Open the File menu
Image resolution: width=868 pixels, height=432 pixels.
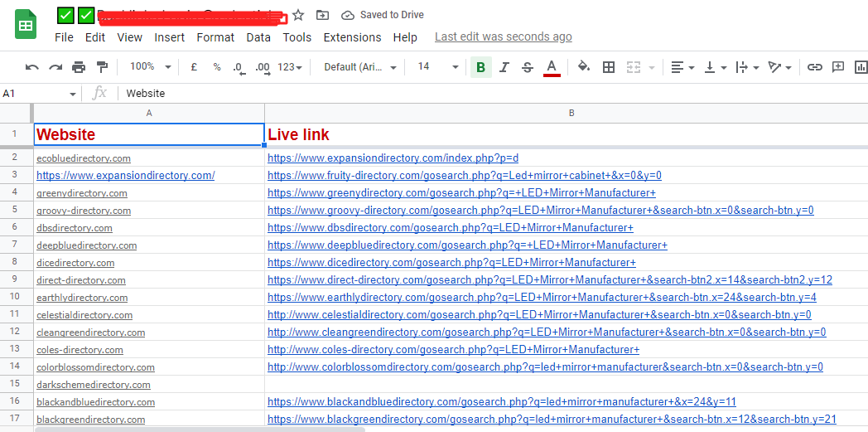[65, 37]
